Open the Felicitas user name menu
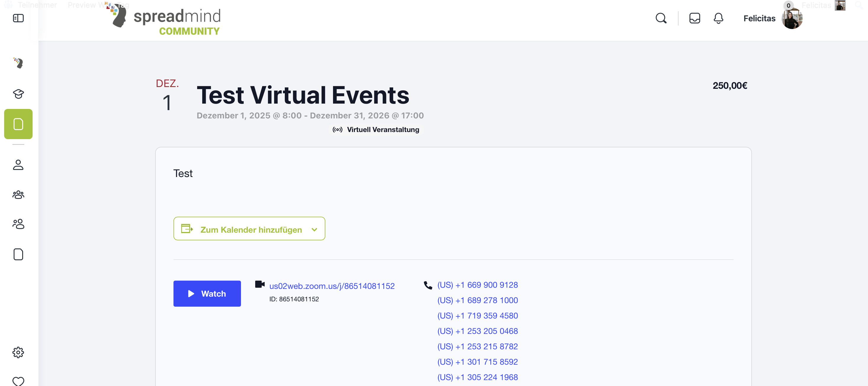The image size is (868, 386). click(759, 19)
